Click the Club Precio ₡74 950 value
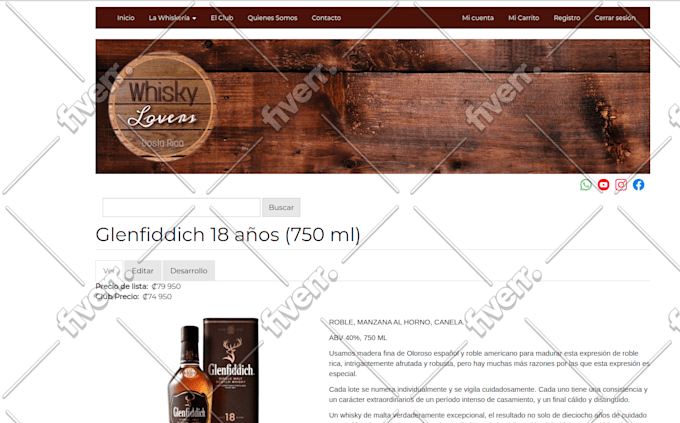The height and width of the screenshot is (423, 680). pos(157,297)
